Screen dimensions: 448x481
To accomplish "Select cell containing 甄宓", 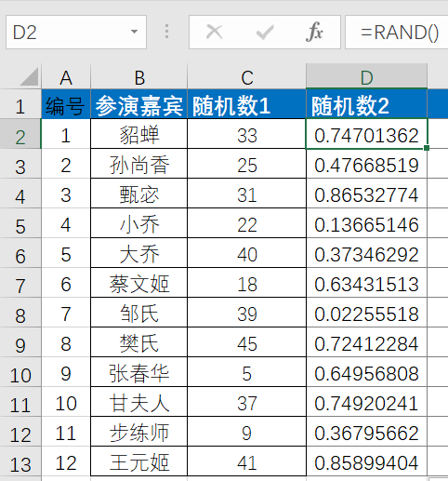I will point(139,194).
